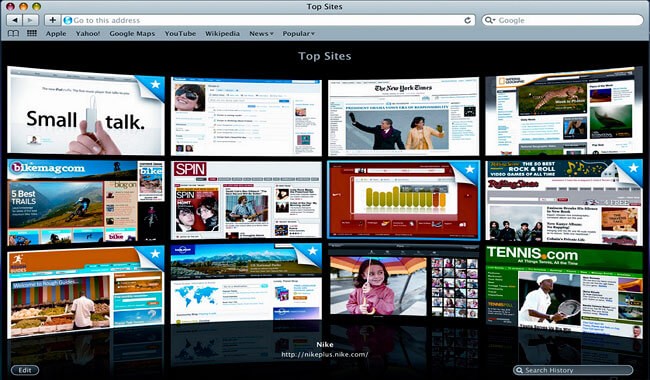This screenshot has height=380, width=650.
Task: Go back with the left arrow button
Action: pyautogui.click(x=15, y=20)
